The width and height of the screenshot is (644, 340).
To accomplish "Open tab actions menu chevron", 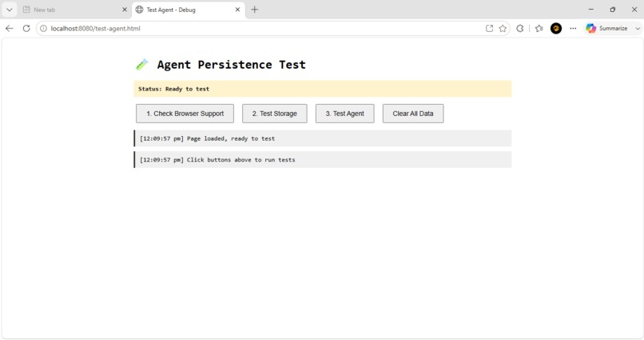I will [x=9, y=10].
